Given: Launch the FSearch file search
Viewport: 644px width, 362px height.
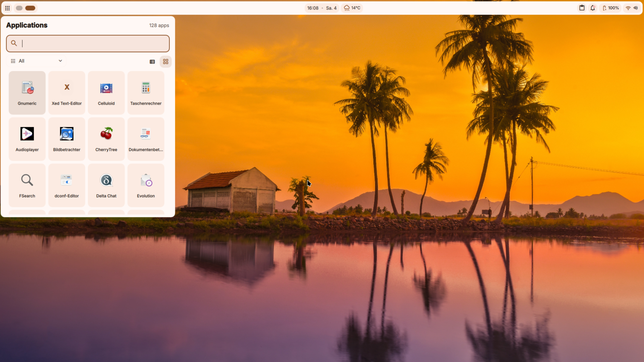Looking at the screenshot, I should click(x=27, y=185).
